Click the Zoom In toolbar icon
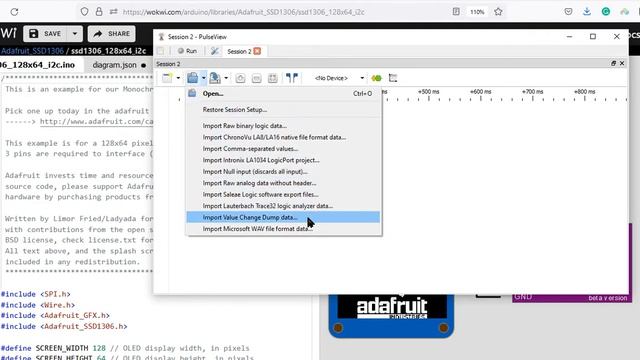 coord(240,78)
